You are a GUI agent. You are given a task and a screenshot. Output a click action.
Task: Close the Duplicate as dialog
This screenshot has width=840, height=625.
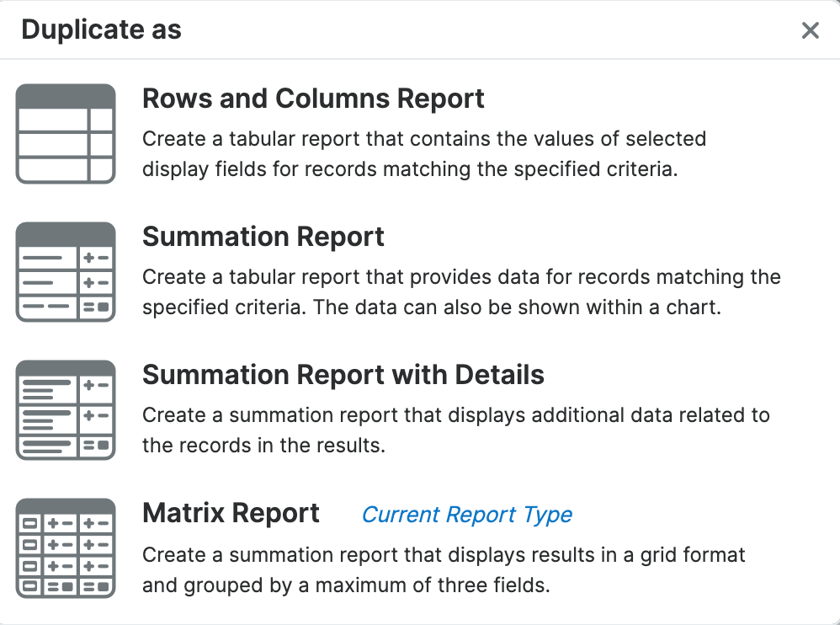pyautogui.click(x=810, y=31)
